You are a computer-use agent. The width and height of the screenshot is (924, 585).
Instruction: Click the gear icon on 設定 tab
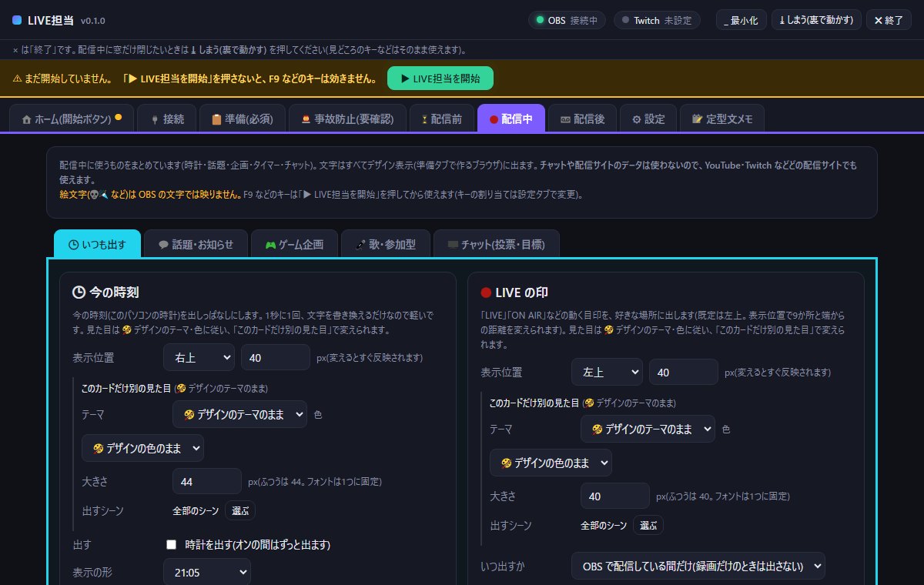point(636,119)
